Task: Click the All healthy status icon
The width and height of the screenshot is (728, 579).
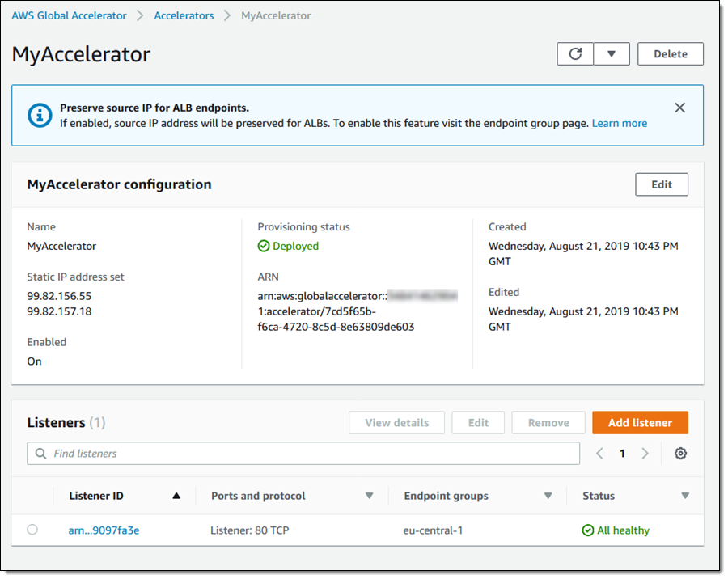Action: pos(588,530)
